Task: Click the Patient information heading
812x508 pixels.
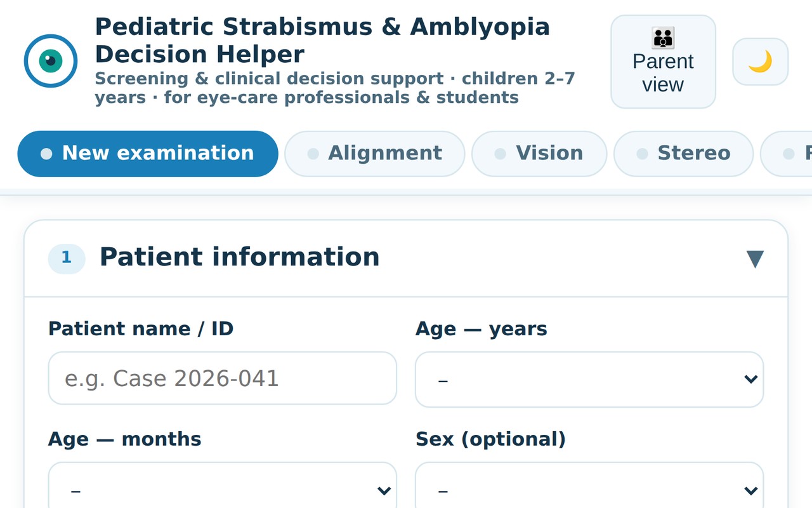Action: coord(240,257)
